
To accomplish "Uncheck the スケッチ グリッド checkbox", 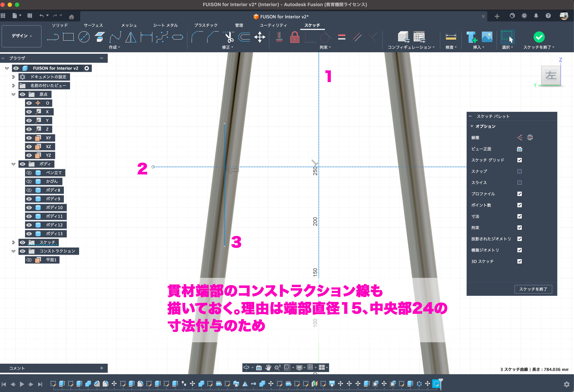I will 519,160.
